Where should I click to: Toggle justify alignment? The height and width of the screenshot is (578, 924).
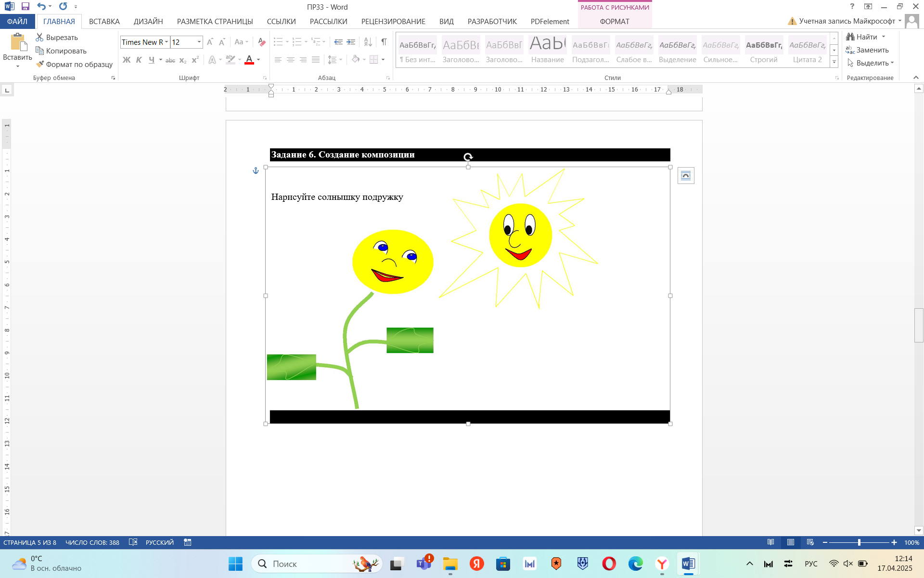point(316,60)
